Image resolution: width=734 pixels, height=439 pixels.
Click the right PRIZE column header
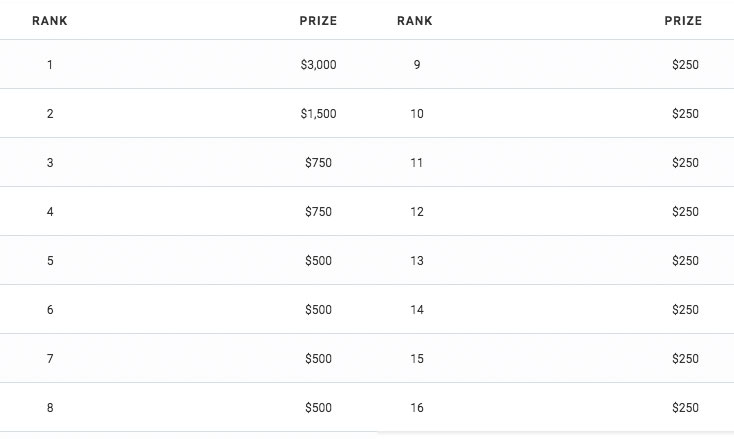pyautogui.click(x=683, y=21)
